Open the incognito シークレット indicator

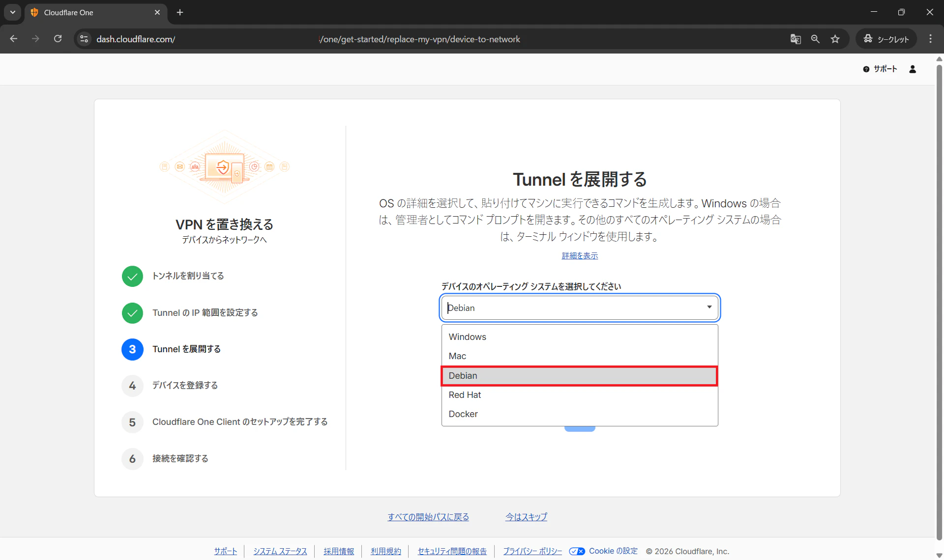[886, 39]
